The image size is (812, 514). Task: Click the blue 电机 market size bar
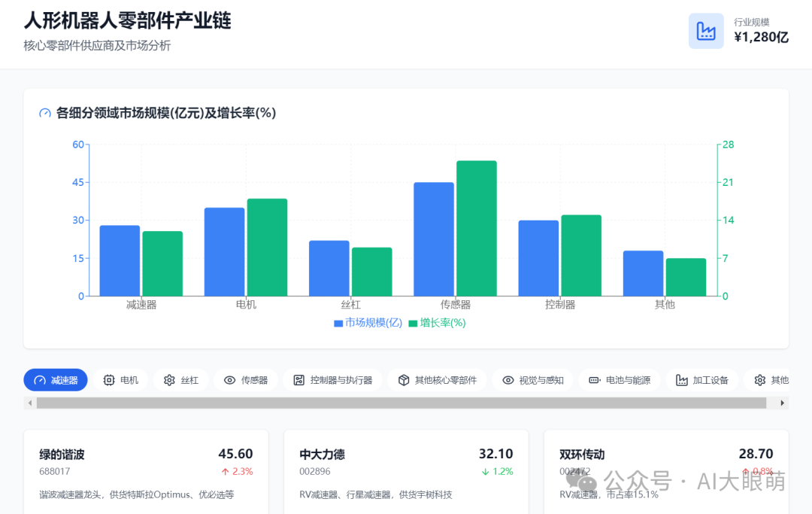[224, 252]
